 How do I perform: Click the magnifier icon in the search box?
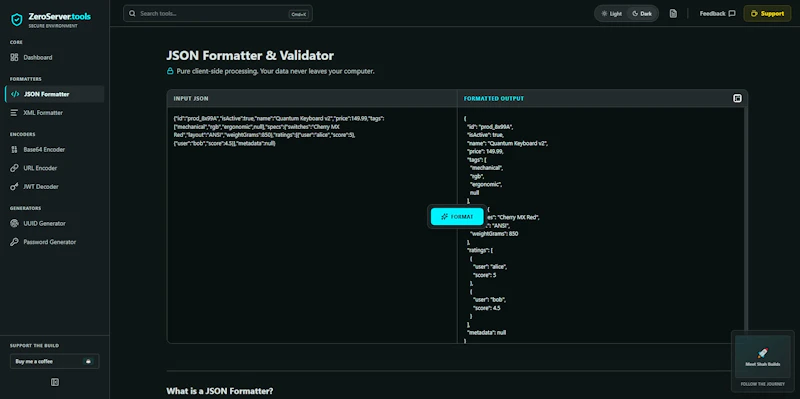132,14
